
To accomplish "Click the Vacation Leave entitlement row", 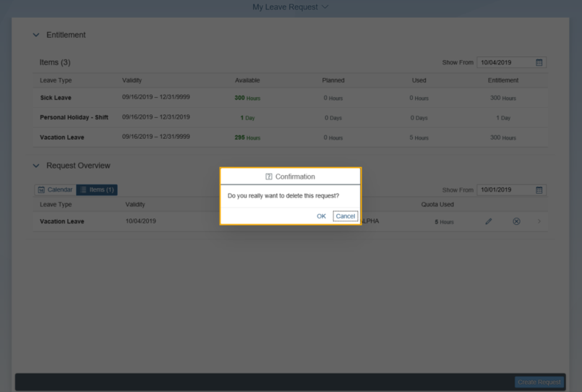I will pyautogui.click(x=62, y=137).
